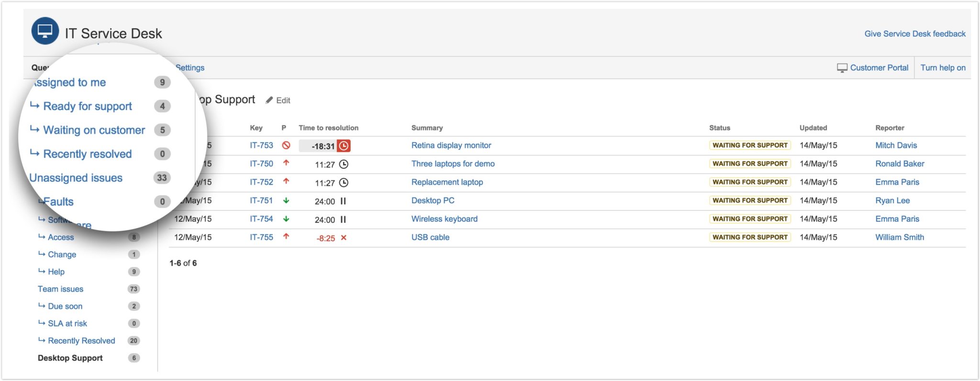Click WAITING FOR SUPPORT status of USB cable
980x381 pixels.
point(750,237)
